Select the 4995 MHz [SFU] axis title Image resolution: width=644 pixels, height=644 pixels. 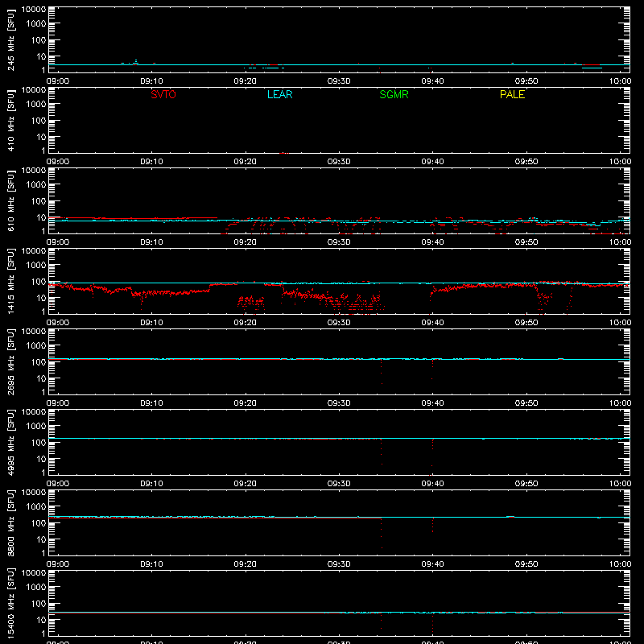(x=11, y=442)
